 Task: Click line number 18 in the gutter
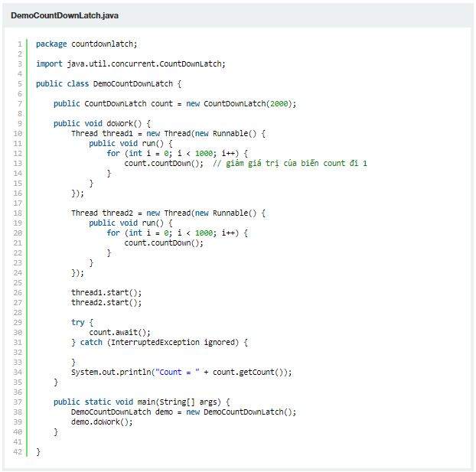click(x=19, y=213)
